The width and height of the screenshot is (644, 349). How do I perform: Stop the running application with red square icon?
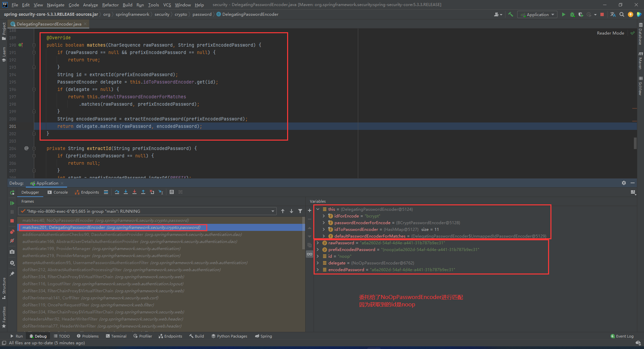coord(602,14)
